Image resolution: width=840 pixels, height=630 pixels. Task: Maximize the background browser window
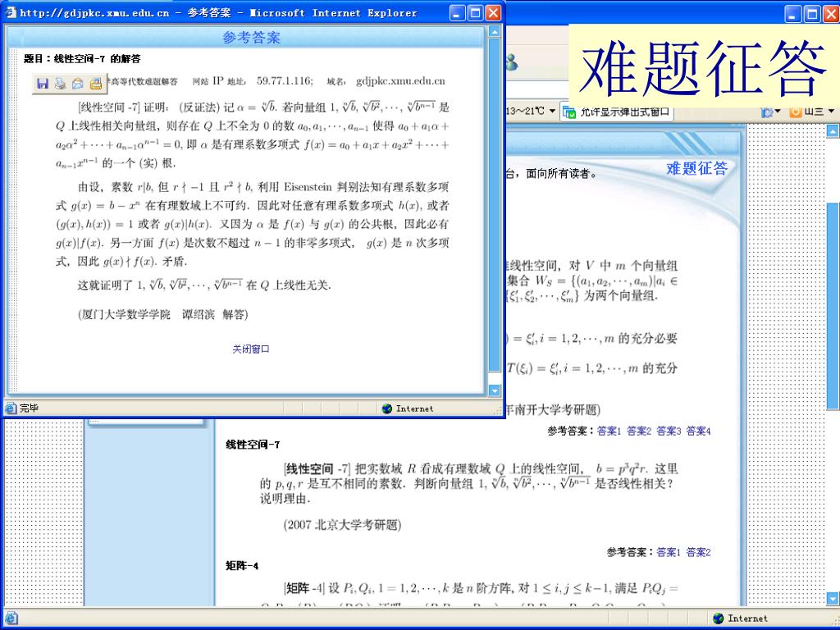812,14
